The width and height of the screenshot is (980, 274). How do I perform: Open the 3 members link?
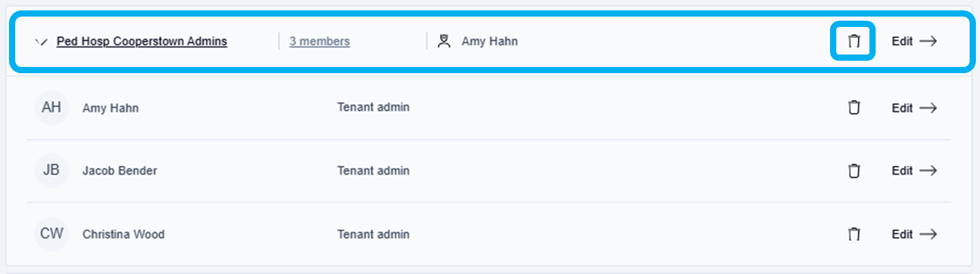pos(319,41)
